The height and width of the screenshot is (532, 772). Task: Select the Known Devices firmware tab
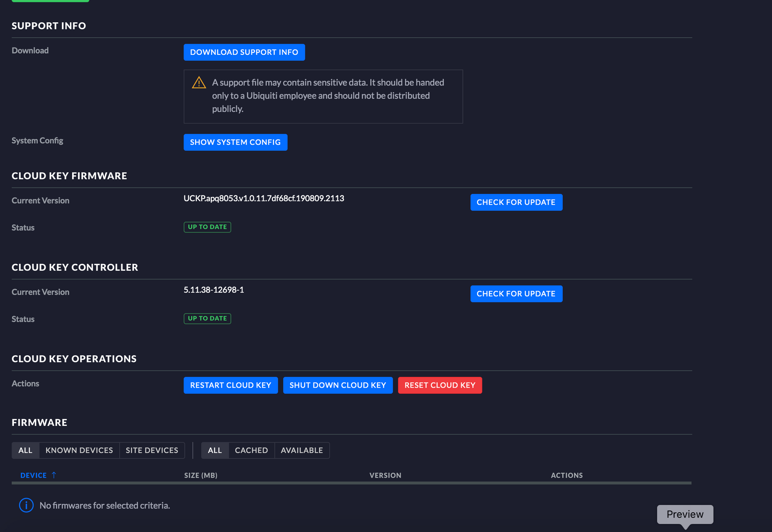tap(79, 450)
